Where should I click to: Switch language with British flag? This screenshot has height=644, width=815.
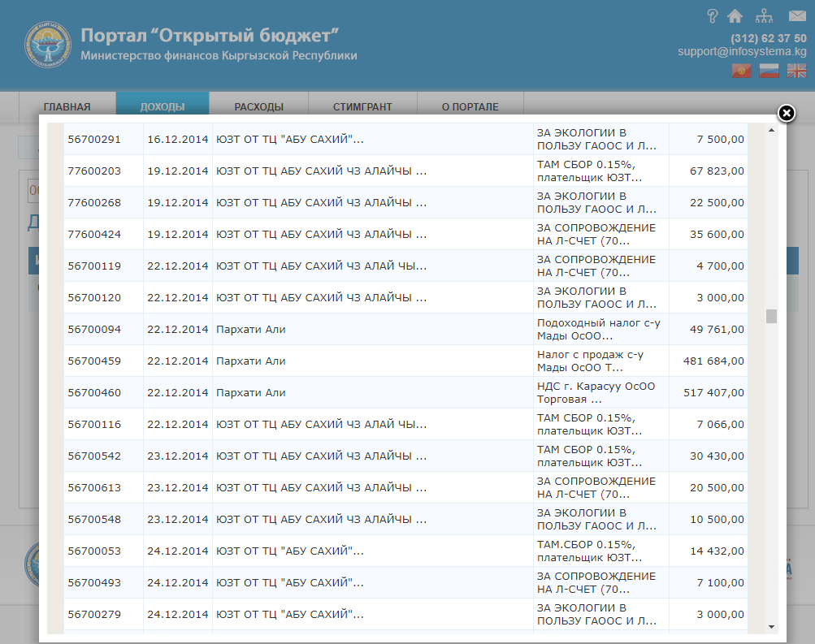(796, 71)
